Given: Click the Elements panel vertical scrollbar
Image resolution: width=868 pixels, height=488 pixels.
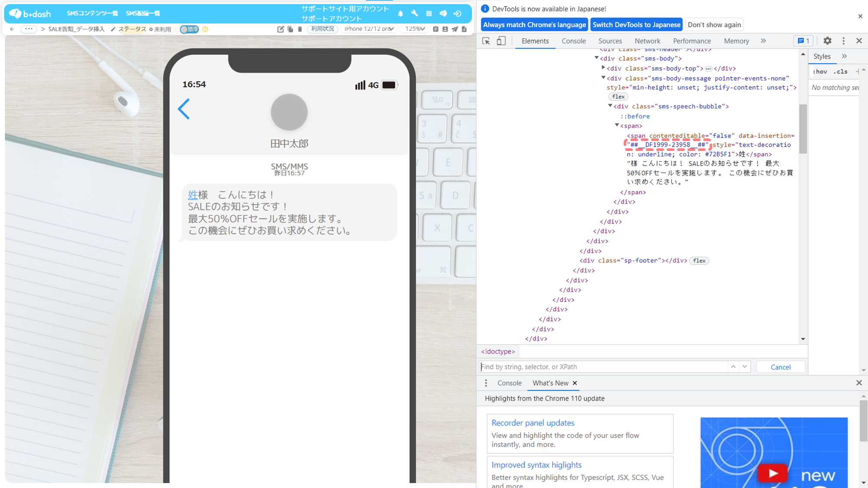Looking at the screenshot, I should click(803, 129).
